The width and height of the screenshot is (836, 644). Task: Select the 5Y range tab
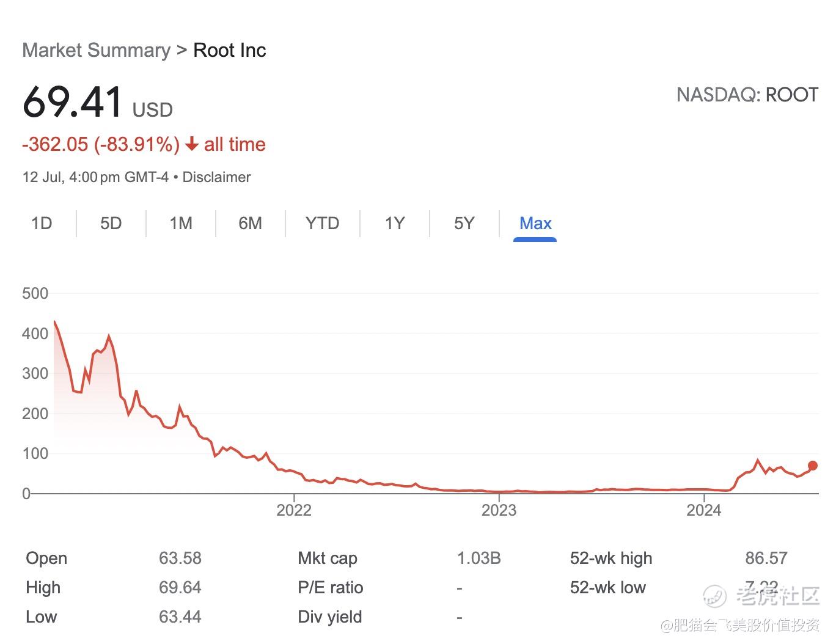point(464,224)
